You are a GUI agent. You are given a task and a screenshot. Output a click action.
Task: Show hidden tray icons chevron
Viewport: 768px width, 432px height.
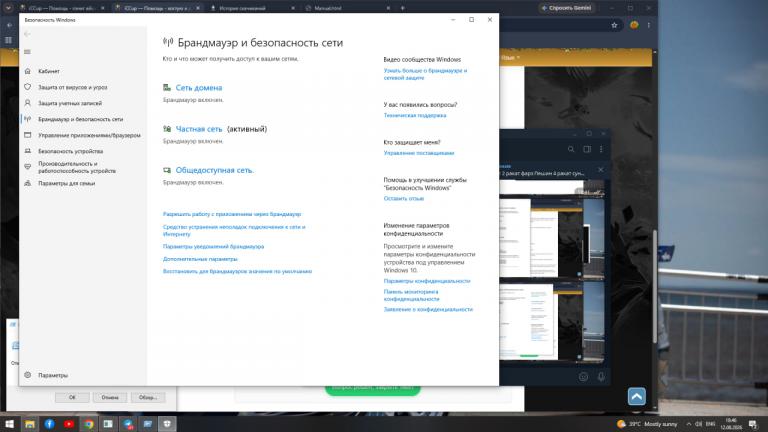pos(689,424)
